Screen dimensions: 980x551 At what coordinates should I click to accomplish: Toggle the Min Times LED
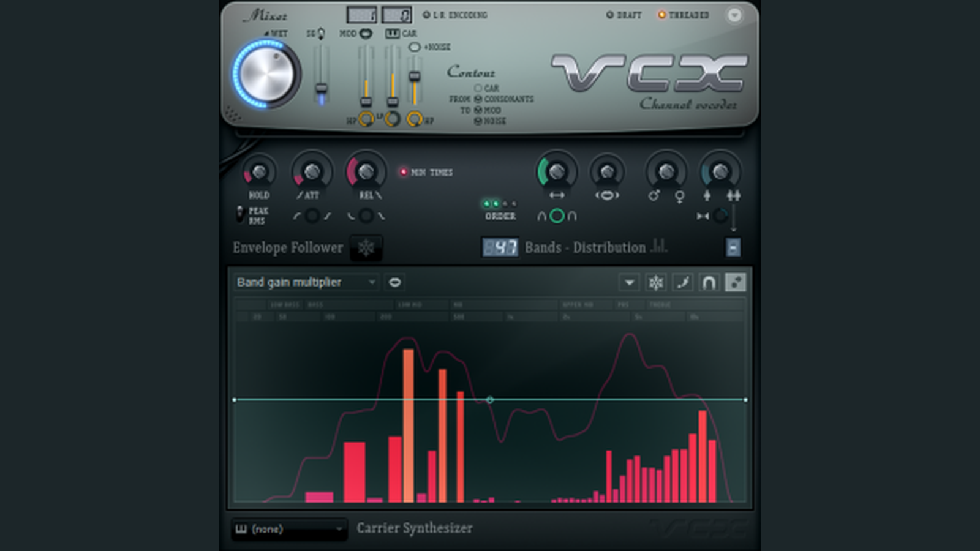point(404,172)
